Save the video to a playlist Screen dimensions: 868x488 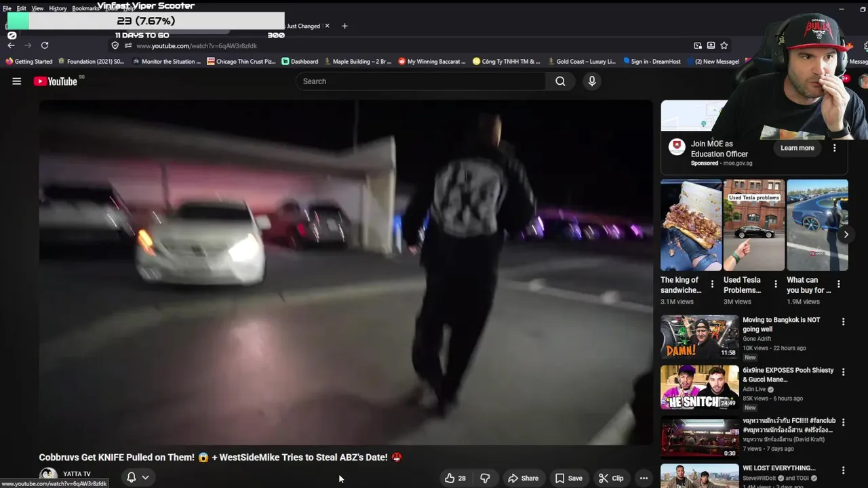(568, 478)
